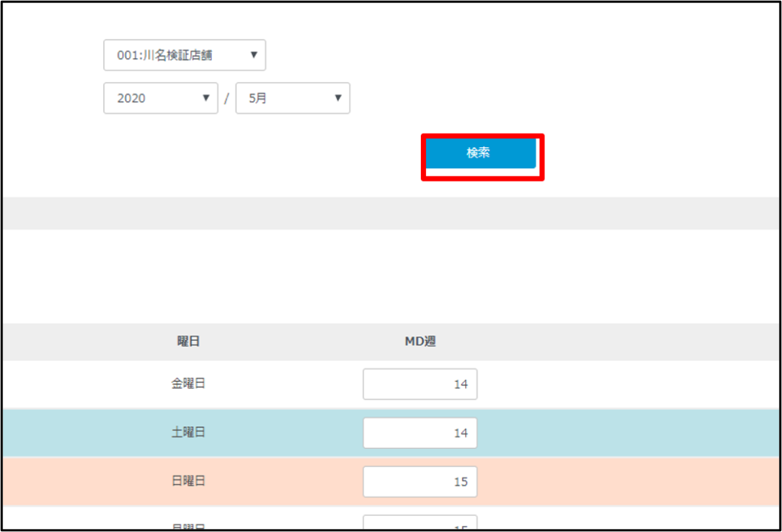Click the 土曜日 row label
The image size is (782, 532).
click(189, 432)
